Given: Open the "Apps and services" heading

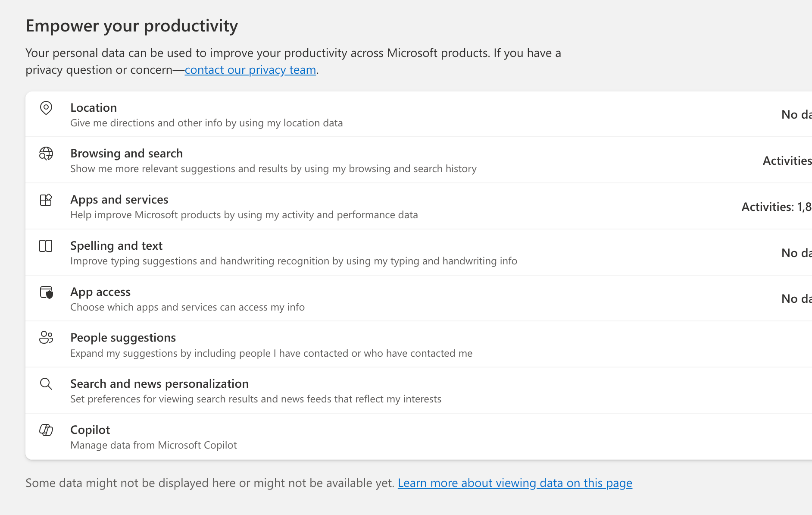Looking at the screenshot, I should pos(119,200).
